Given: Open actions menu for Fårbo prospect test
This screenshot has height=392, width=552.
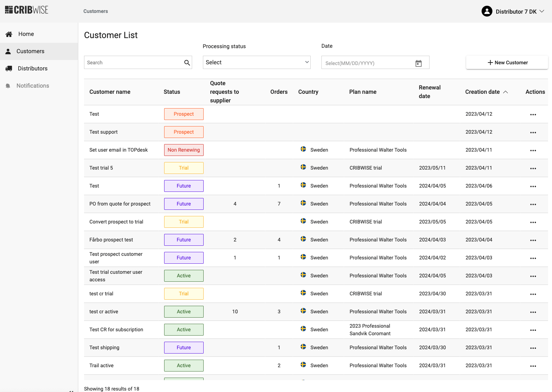Looking at the screenshot, I should (x=533, y=240).
